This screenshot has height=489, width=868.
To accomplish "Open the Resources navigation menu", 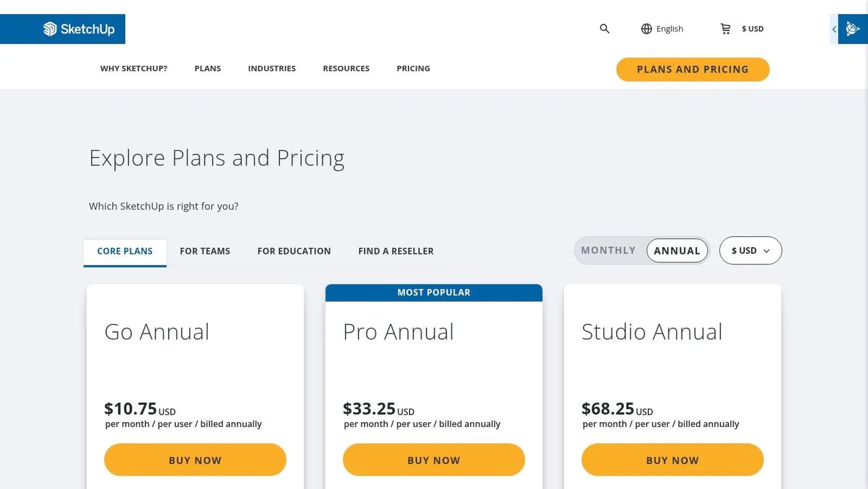I will coord(346,68).
